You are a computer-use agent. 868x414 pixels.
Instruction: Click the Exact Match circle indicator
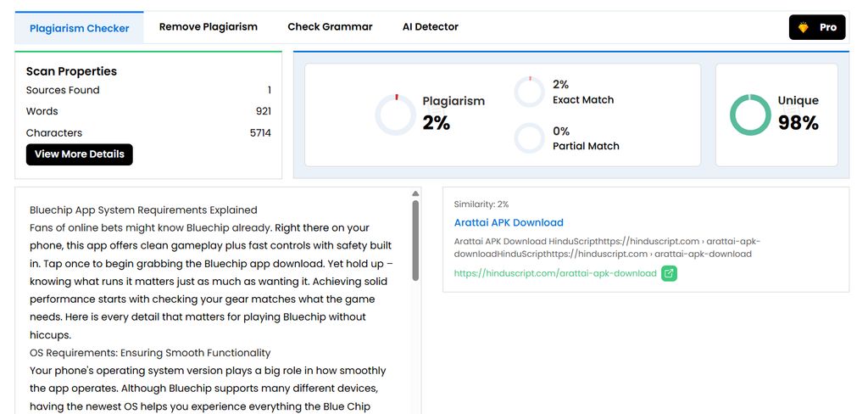pyautogui.click(x=529, y=92)
